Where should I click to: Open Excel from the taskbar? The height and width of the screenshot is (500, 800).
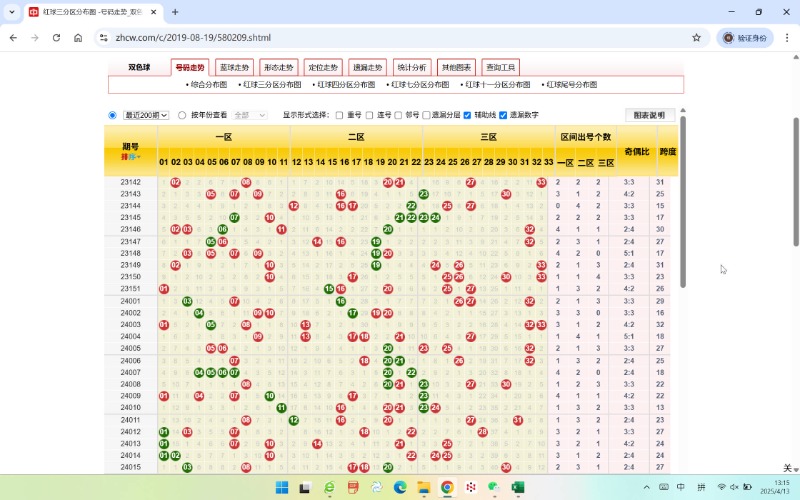point(519,487)
